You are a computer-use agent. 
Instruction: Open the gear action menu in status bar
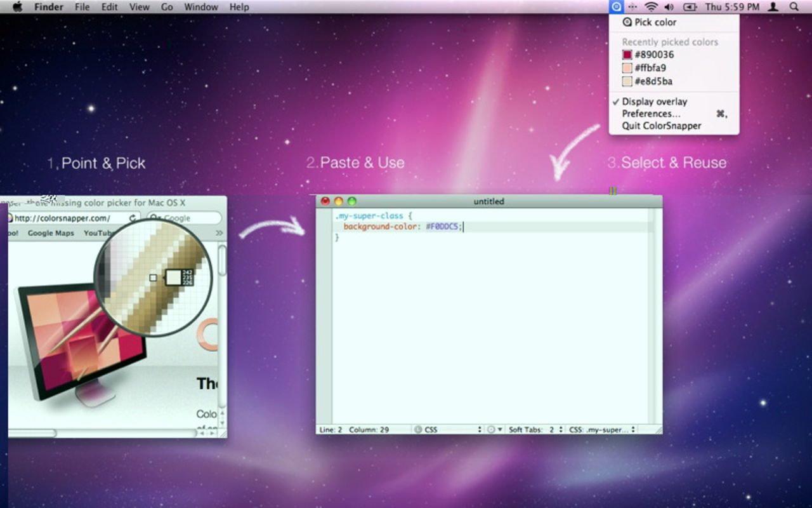point(494,430)
